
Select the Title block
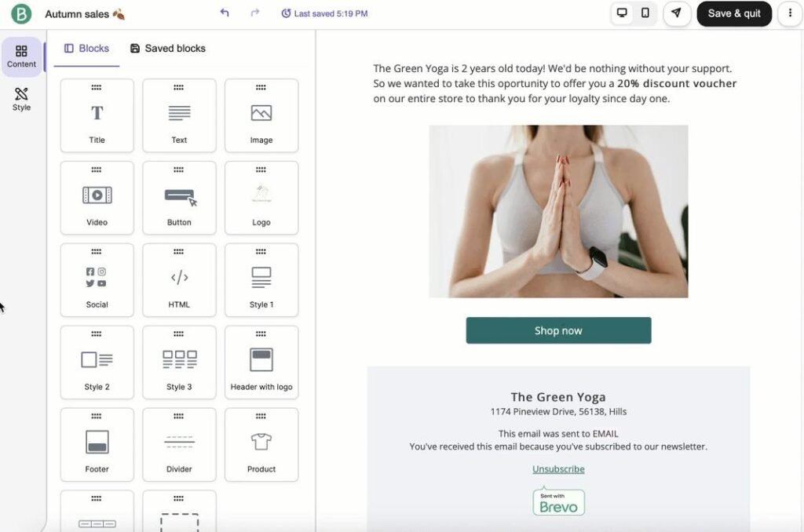tap(97, 115)
